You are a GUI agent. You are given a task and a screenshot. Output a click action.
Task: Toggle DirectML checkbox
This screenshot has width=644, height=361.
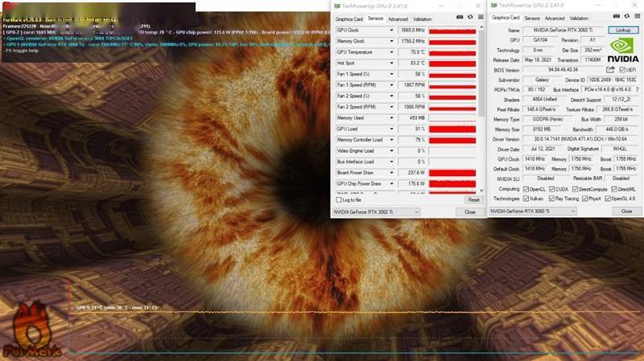614,189
